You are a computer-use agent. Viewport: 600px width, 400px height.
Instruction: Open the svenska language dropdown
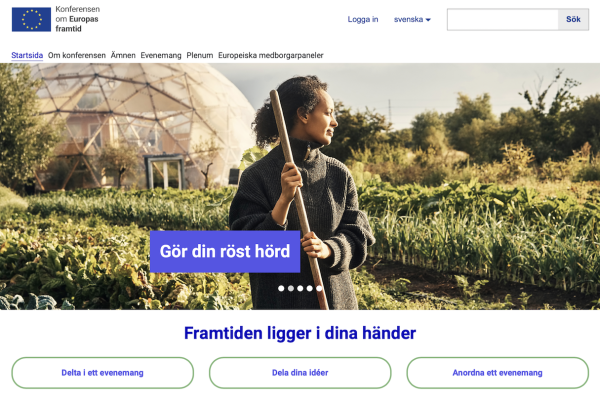[x=412, y=19]
